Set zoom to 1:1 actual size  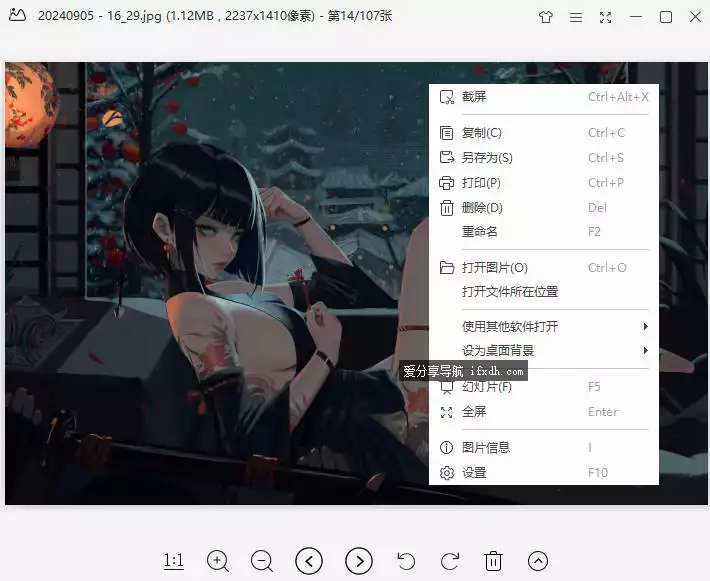(173, 561)
